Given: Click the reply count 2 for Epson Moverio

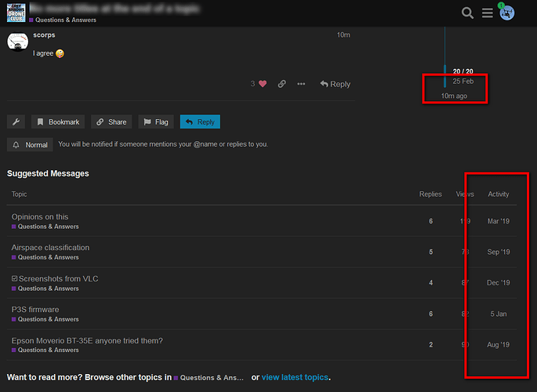Looking at the screenshot, I should [x=431, y=345].
